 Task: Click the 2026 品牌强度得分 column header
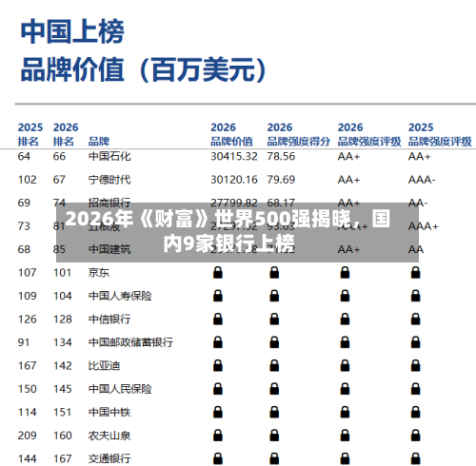299,134
